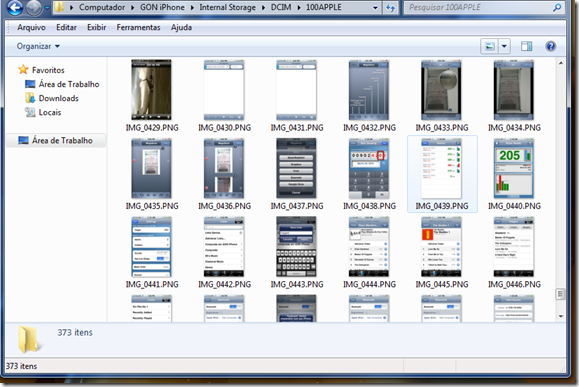
Task: Open Help via the question mark icon
Action: tap(550, 47)
